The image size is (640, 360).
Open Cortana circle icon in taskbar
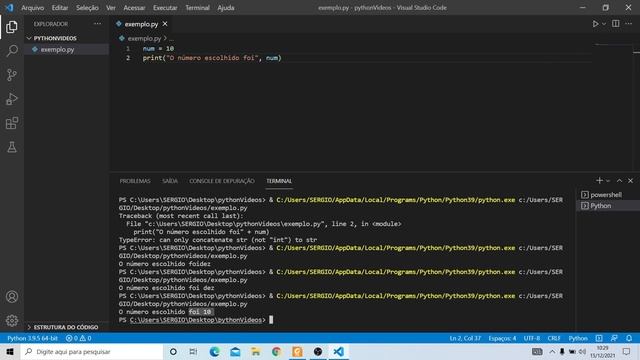(173, 351)
